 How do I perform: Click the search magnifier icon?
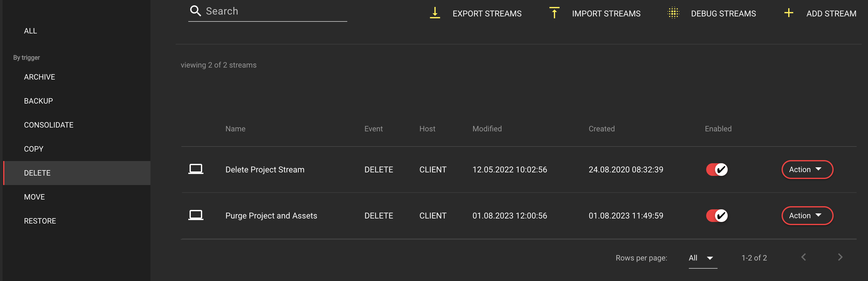(195, 11)
